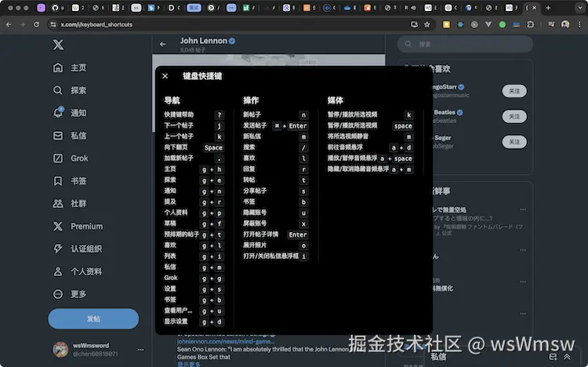Click the 打开帖子详情 shortcut row
This screenshot has height=367, width=588.
(x=276, y=234)
